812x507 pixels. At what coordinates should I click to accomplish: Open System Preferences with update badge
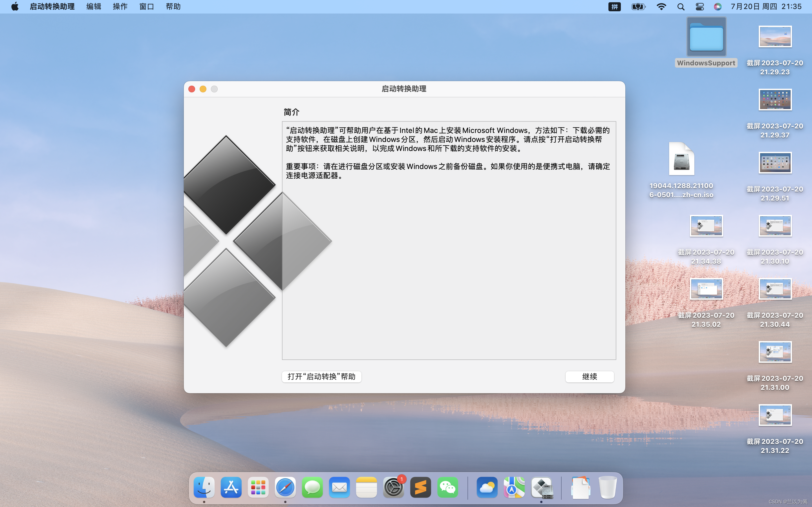pyautogui.click(x=393, y=487)
